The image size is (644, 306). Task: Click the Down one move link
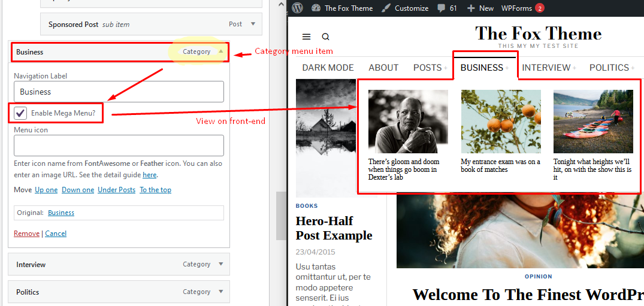click(78, 190)
